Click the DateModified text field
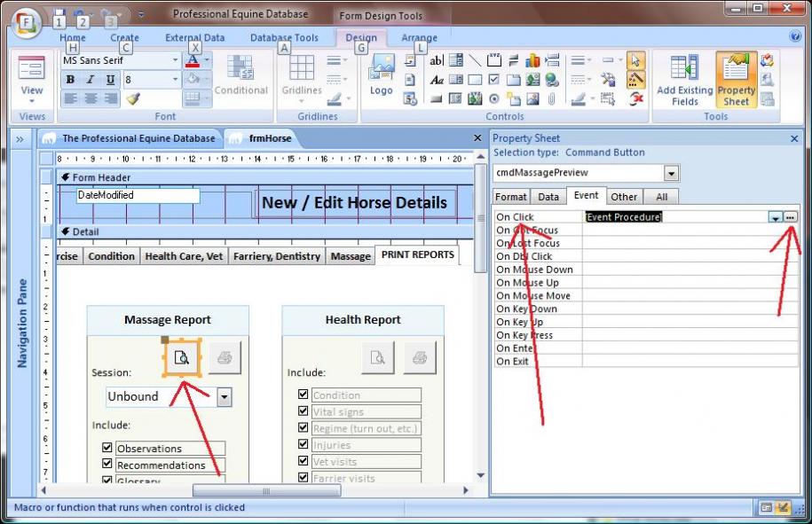The image size is (812, 524). click(x=138, y=196)
